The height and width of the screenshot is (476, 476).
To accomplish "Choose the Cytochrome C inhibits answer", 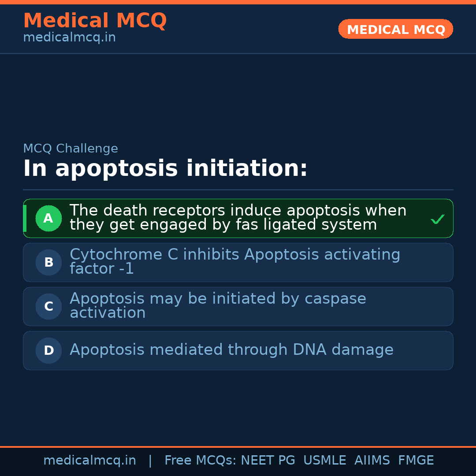I will 234,262.
